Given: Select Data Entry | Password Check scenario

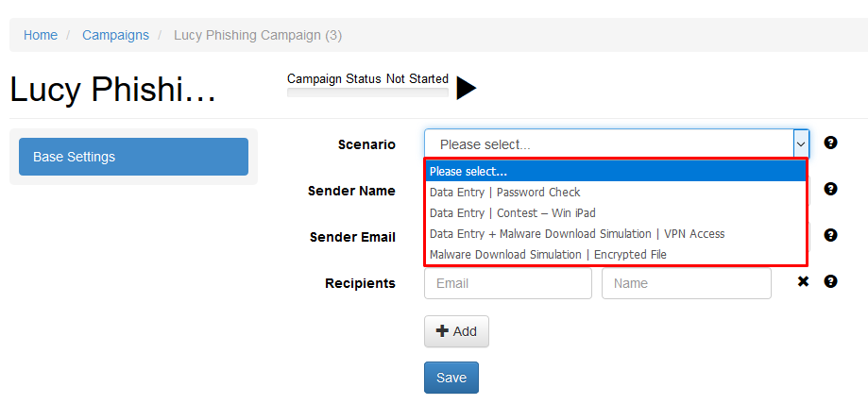Looking at the screenshot, I should click(x=616, y=192).
